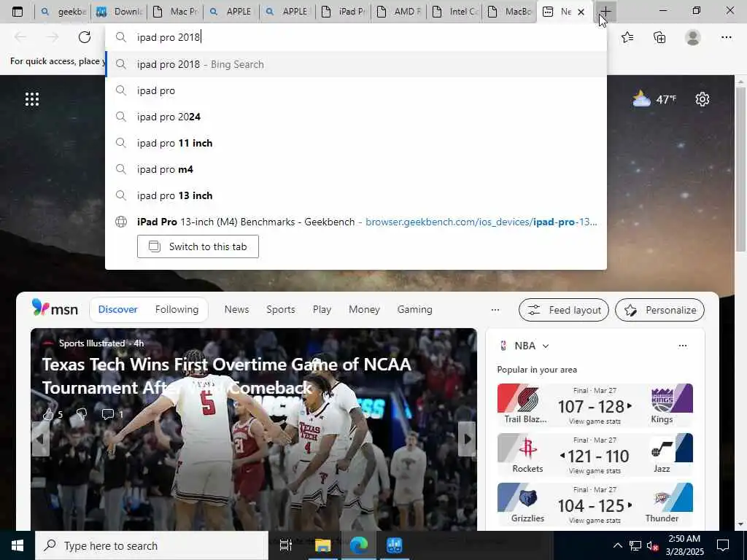Open page settings gear icon
Viewport: 747px width, 560px height.
(703, 99)
